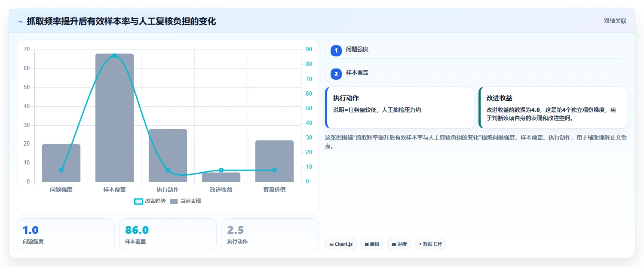Image resolution: width=644 pixels, height=267 pixels.
Task: Click the line data point above 改进收益 bar
Action: [x=221, y=170]
